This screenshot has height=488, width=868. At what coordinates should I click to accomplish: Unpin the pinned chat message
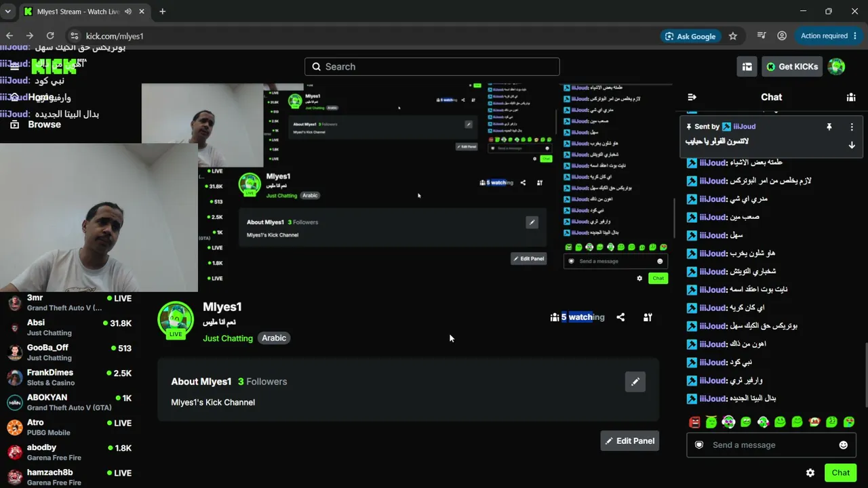click(x=829, y=127)
